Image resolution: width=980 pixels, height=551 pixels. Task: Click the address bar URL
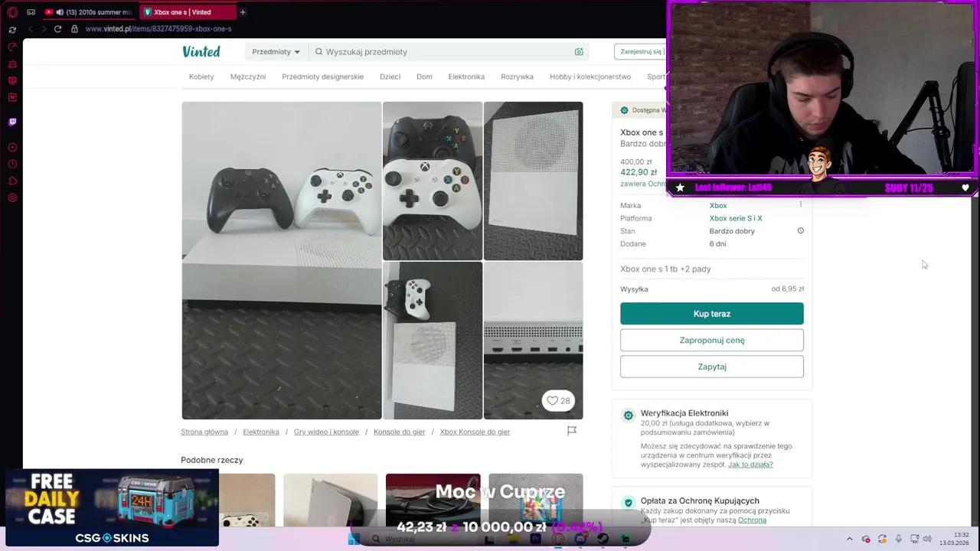click(x=158, y=29)
